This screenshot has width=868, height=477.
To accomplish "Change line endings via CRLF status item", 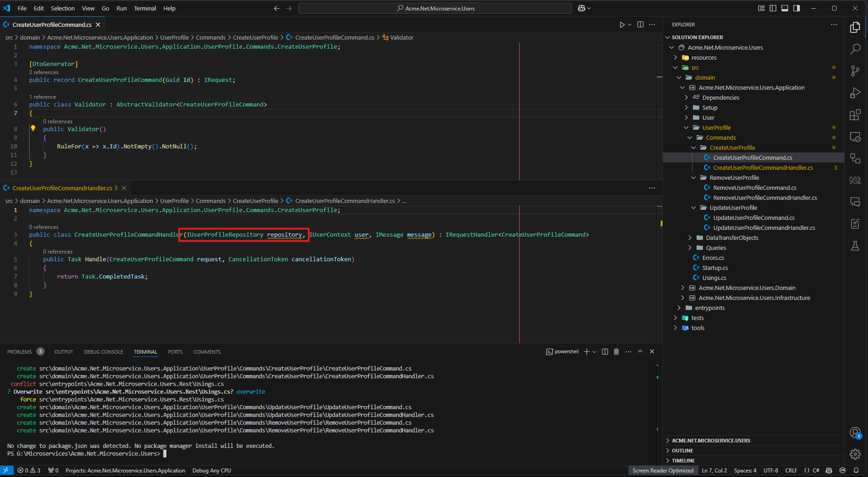I will (x=791, y=471).
